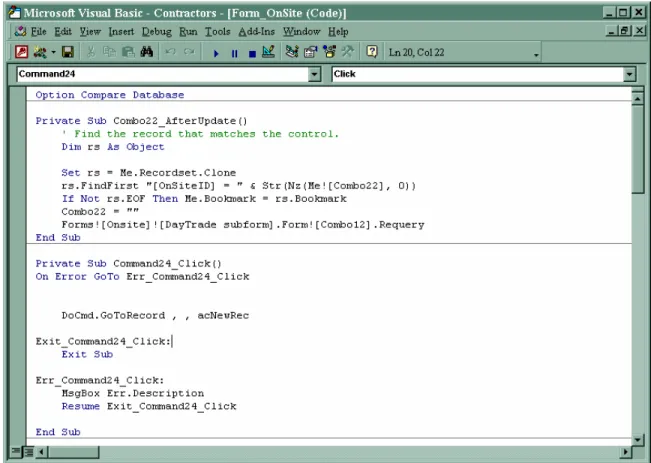Screen dimensions: 651x463
Task: Click the vertical scrollbar thumb
Action: 637,149
